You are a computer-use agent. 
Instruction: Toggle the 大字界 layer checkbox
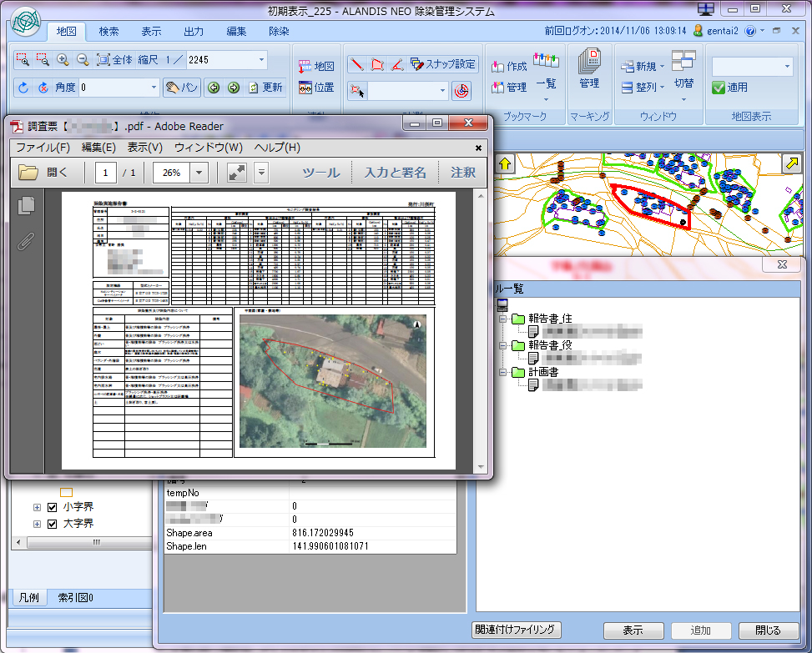click(x=52, y=524)
